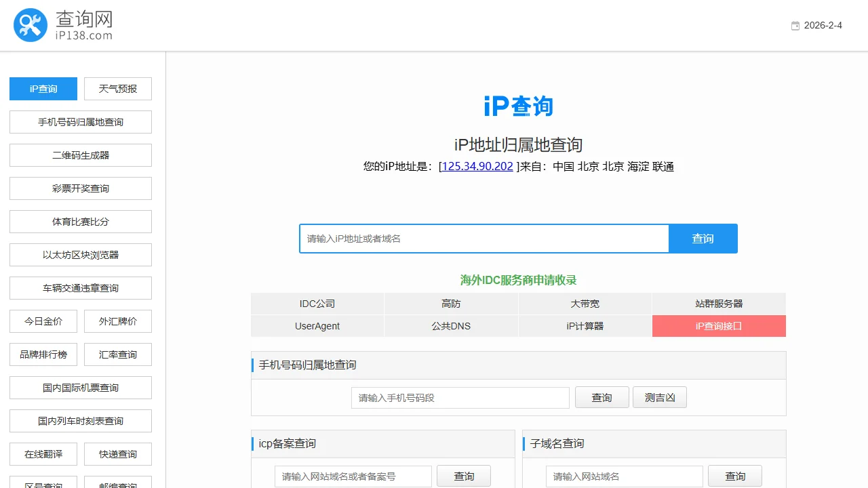The width and height of the screenshot is (868, 488).
Task: Open the 在线翻译 tool
Action: point(43,453)
